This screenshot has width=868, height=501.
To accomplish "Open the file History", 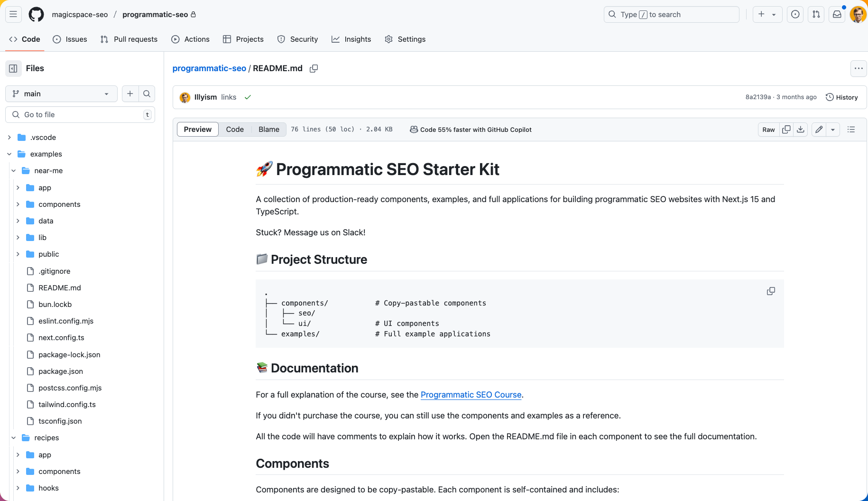I will coord(842,97).
